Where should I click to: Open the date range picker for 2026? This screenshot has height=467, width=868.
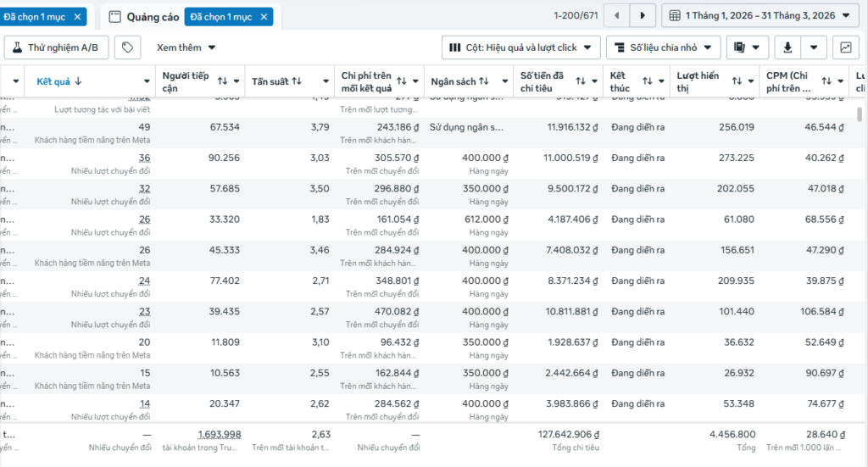759,15
